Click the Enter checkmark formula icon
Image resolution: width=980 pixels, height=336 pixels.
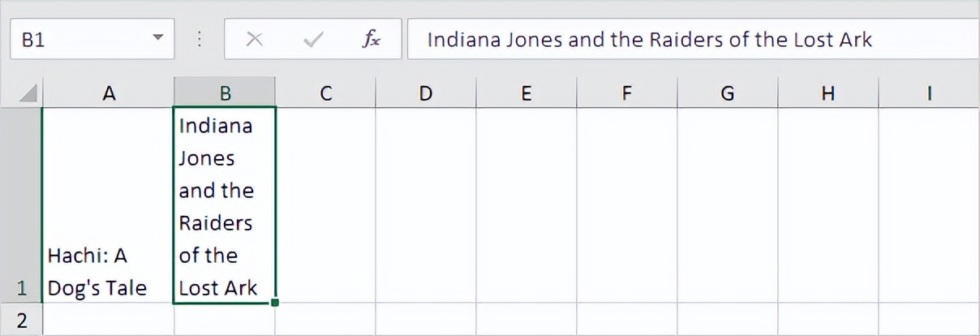click(x=312, y=40)
